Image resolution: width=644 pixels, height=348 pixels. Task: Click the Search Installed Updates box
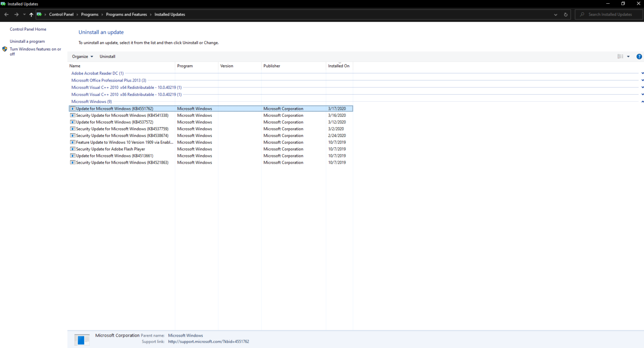pos(608,14)
